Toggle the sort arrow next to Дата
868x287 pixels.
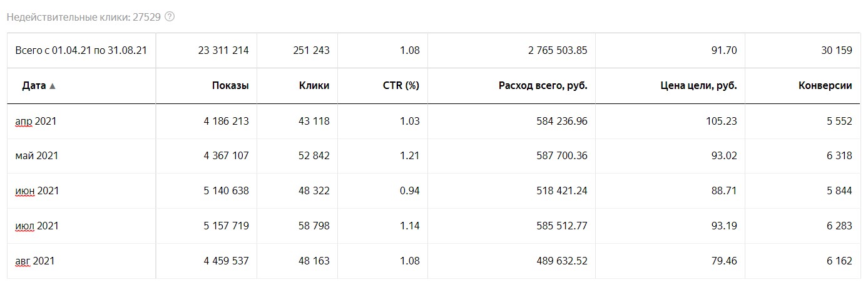tap(53, 86)
